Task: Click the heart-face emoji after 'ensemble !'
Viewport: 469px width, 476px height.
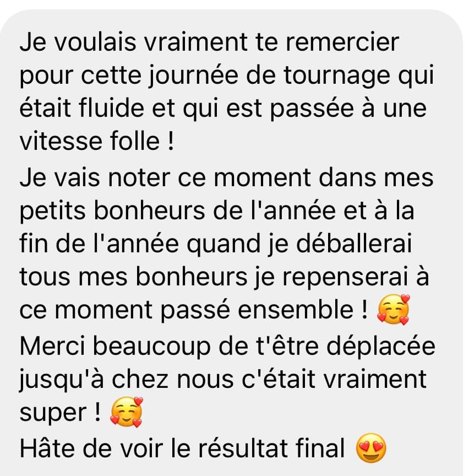Action: [x=393, y=309]
